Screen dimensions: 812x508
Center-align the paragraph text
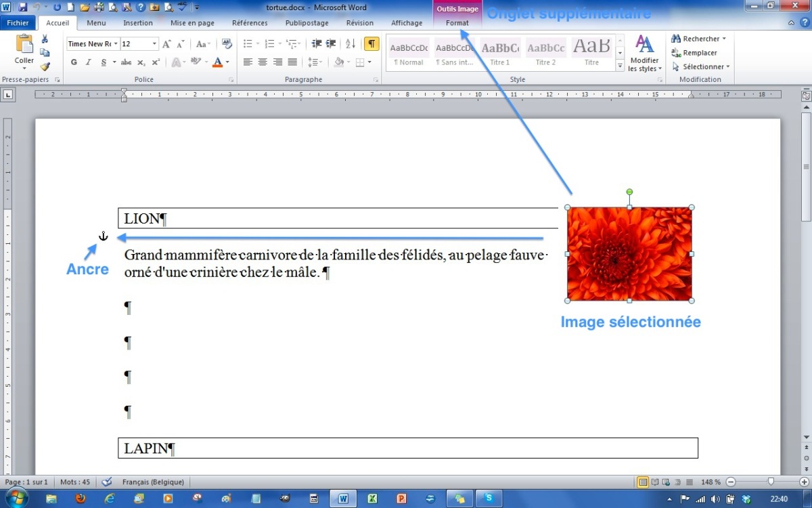[x=263, y=62]
